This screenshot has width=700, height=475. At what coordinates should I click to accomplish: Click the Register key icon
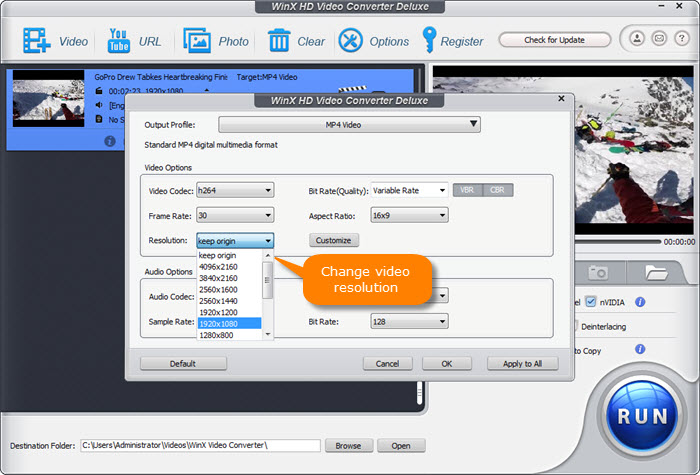pyautogui.click(x=429, y=40)
